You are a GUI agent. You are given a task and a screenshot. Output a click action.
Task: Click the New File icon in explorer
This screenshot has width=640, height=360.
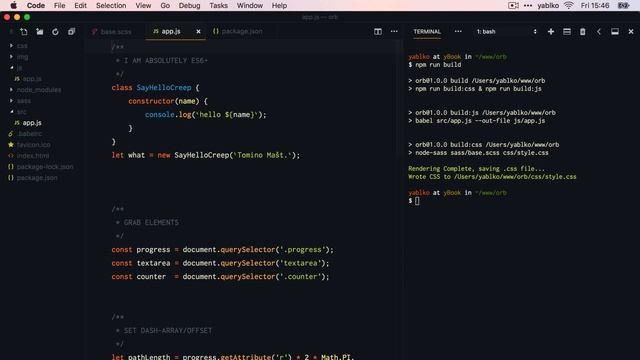pyautogui.click(x=24, y=31)
